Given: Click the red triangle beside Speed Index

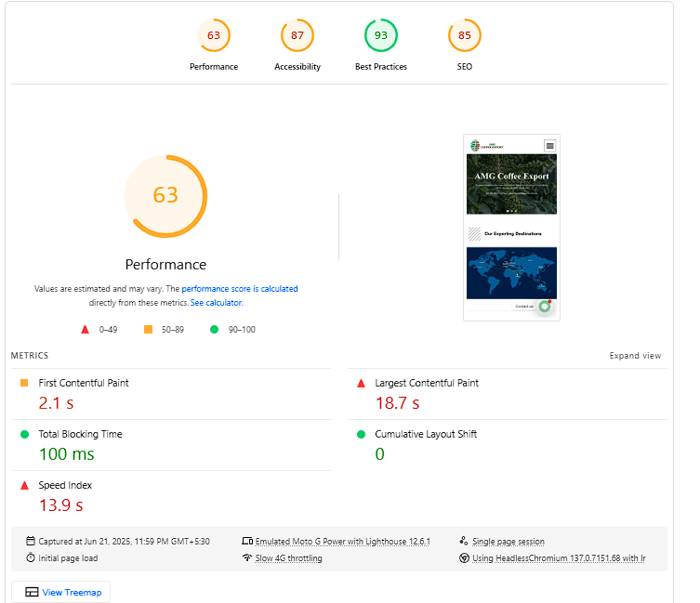Looking at the screenshot, I should (24, 485).
